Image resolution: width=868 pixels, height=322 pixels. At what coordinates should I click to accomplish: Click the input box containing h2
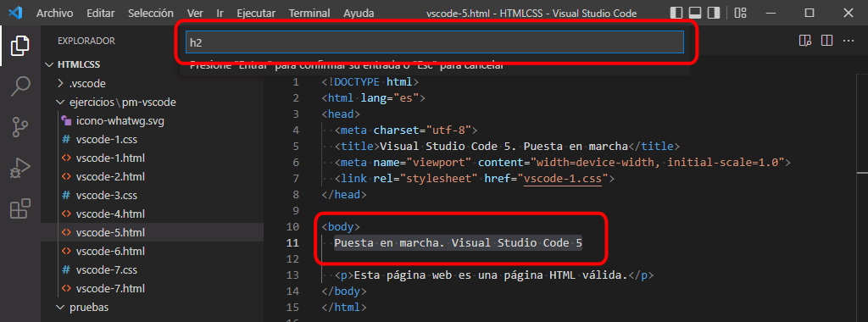435,42
